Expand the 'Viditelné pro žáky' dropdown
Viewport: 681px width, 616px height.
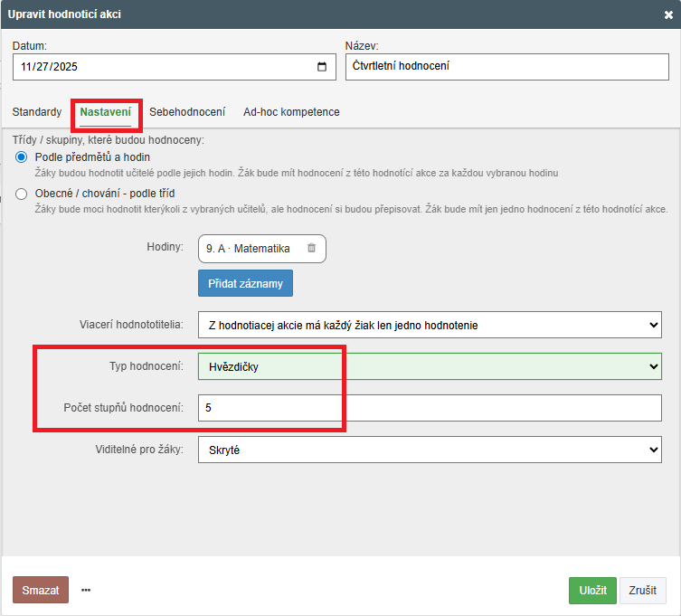tap(430, 450)
